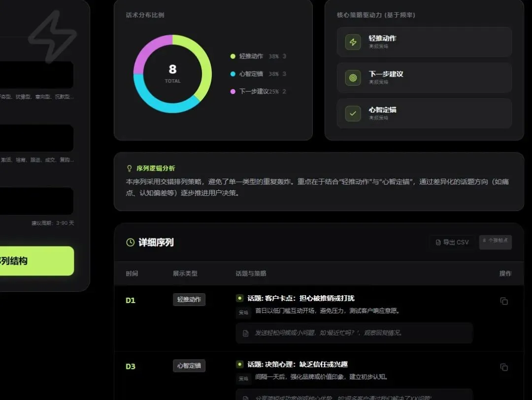Image resolution: width=532 pixels, height=400 pixels.
Task: Click the copy icon on the D3 row
Action: (504, 367)
